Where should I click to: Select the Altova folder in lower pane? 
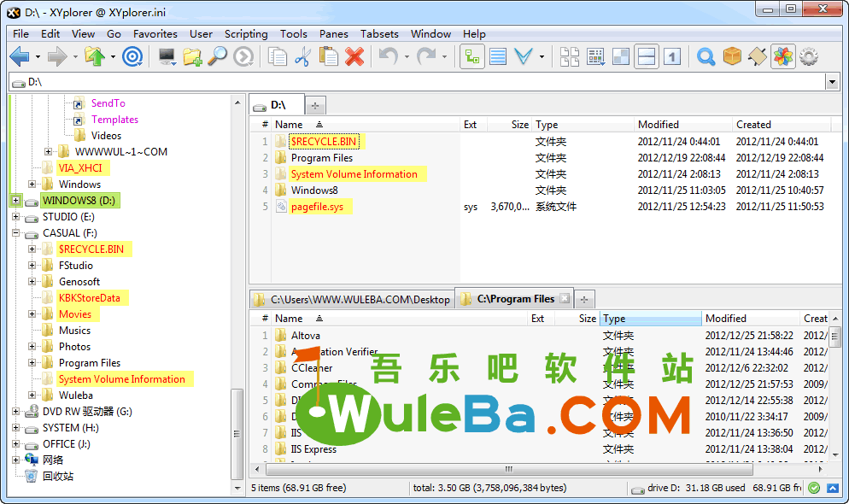coord(306,336)
